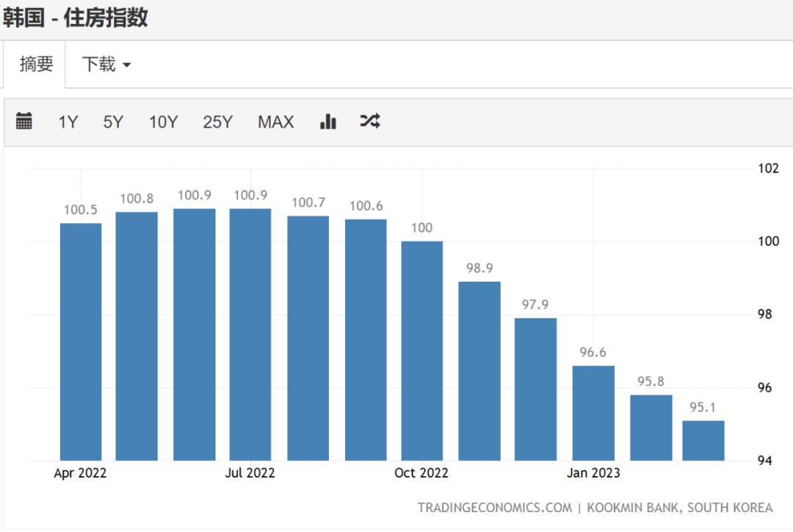Click the Apr 2022 axis label
793x532 pixels.
pos(81,473)
